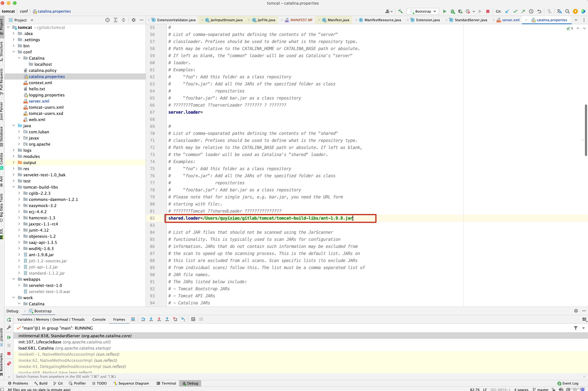Click the editor vertical scrollbar thumb
This screenshot has width=588, height=391.
(x=586, y=130)
